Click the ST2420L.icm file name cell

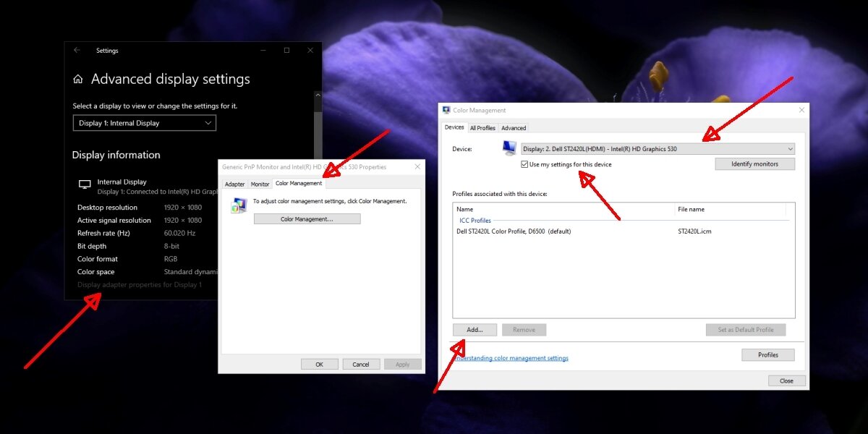[694, 231]
